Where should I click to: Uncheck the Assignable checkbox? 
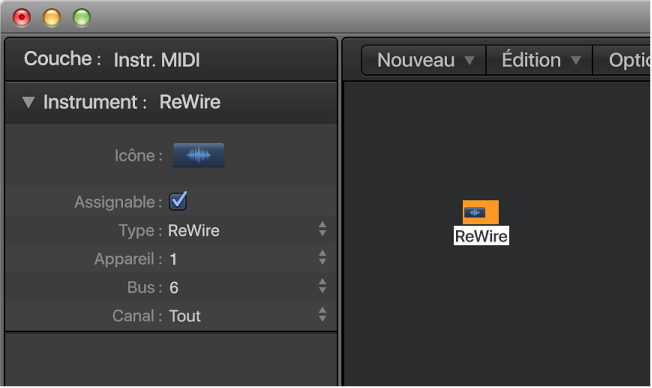pyautogui.click(x=178, y=202)
